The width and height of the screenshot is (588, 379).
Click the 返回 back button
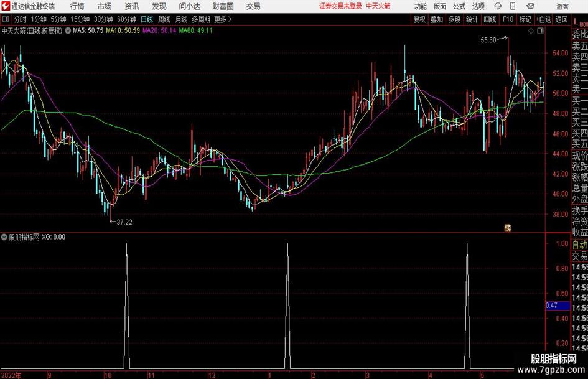pyautogui.click(x=561, y=19)
